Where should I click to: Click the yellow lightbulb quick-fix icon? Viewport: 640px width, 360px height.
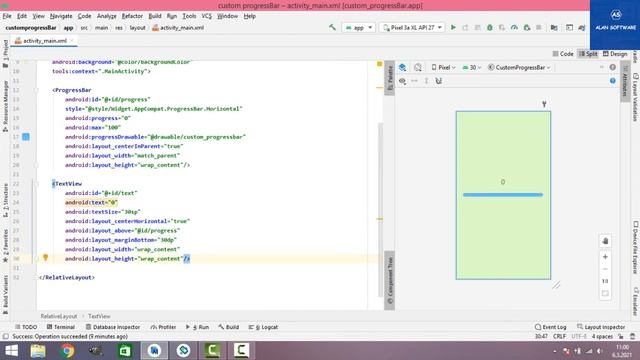click(46, 258)
